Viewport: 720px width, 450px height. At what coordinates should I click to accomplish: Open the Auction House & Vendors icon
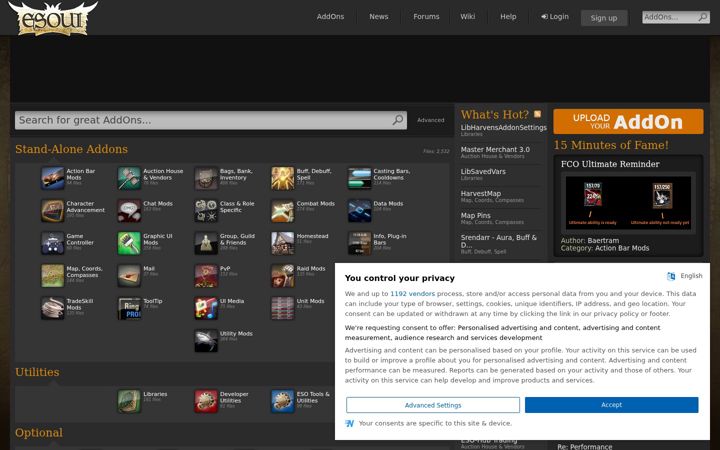[x=129, y=178]
